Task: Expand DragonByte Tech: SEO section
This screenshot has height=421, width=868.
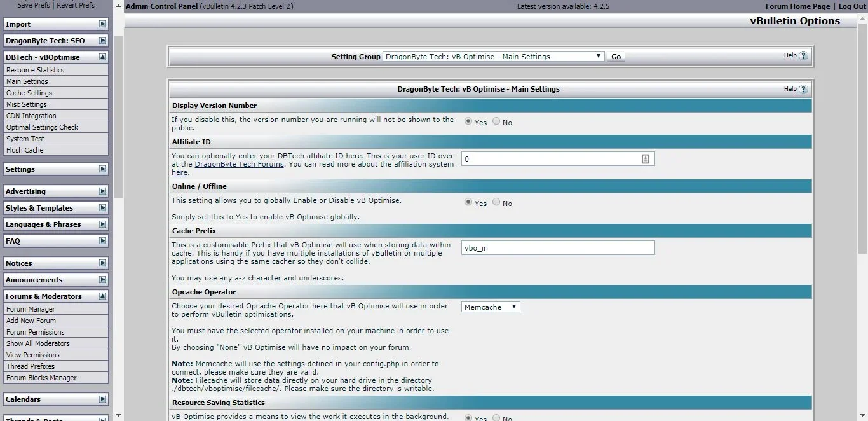Action: [x=102, y=41]
